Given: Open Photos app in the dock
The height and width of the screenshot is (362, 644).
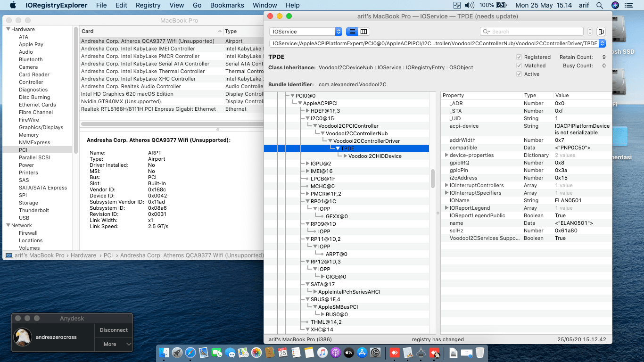Looking at the screenshot, I should coord(256,353).
